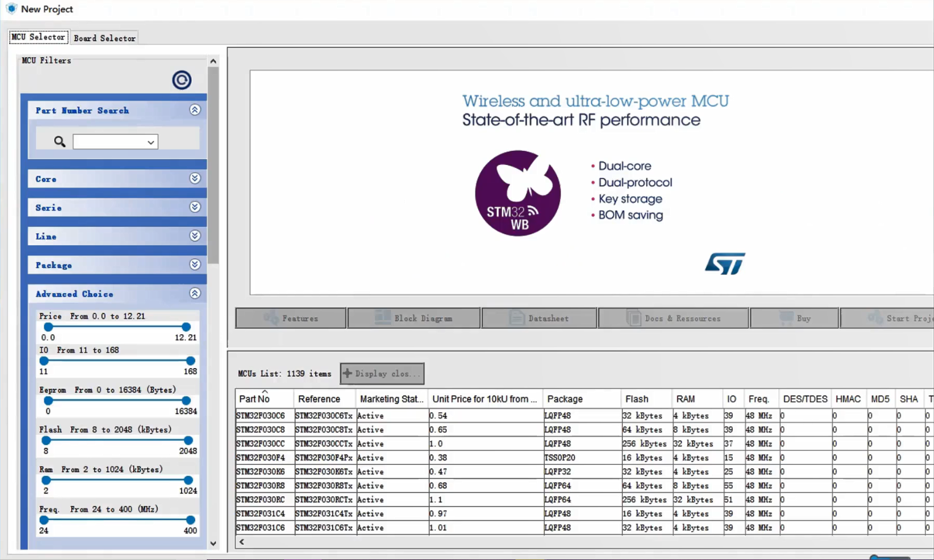Sort by the Package column header
Image resolution: width=934 pixels, height=560 pixels.
coord(582,399)
